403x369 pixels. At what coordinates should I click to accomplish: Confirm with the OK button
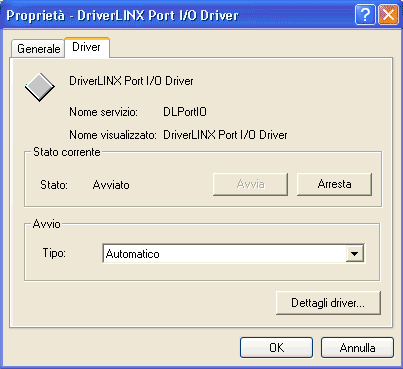[x=276, y=348]
